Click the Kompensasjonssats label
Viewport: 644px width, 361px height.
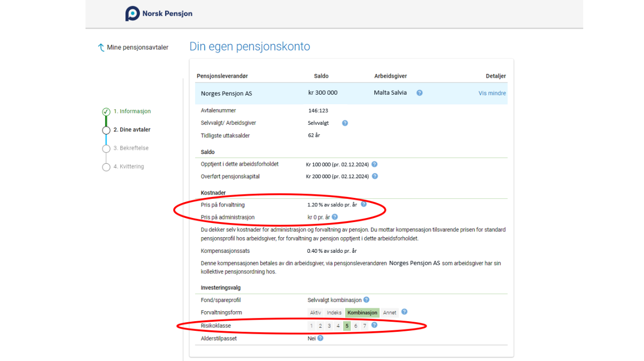coord(225,251)
